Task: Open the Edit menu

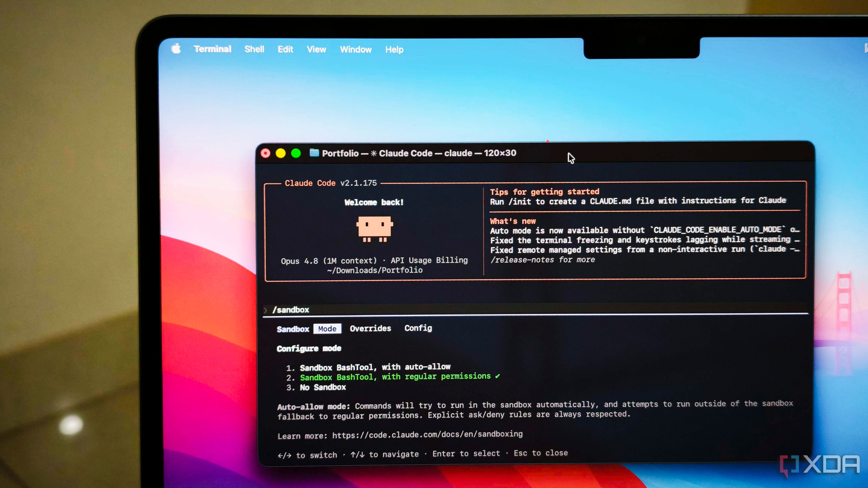Action: (285, 49)
